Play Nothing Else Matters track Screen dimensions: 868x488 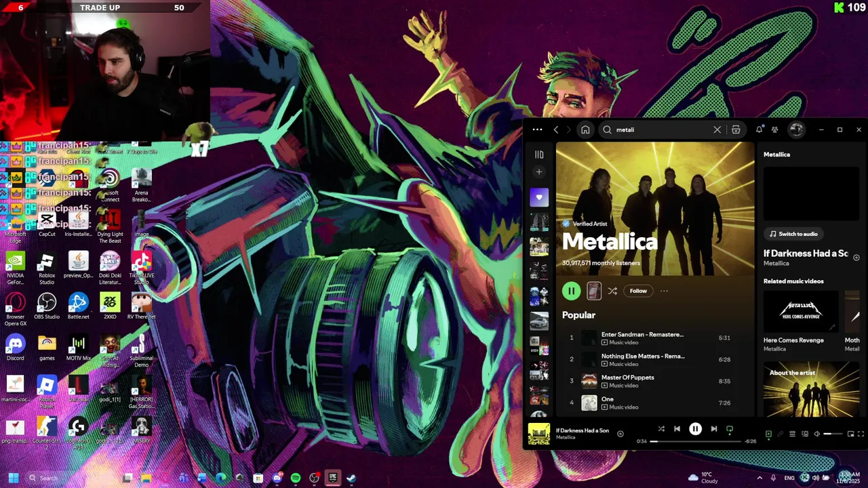pos(656,359)
